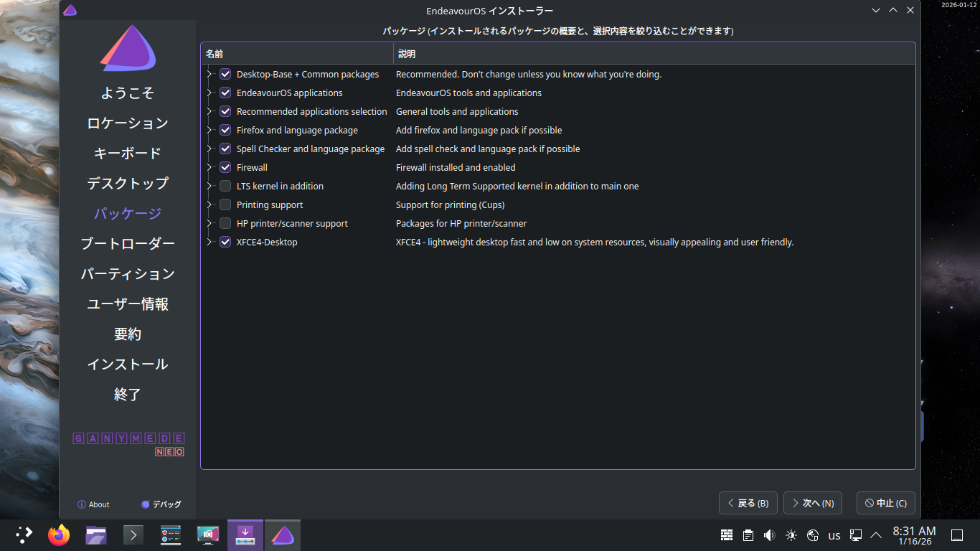Disable the Firewall package checkbox

pos(225,167)
